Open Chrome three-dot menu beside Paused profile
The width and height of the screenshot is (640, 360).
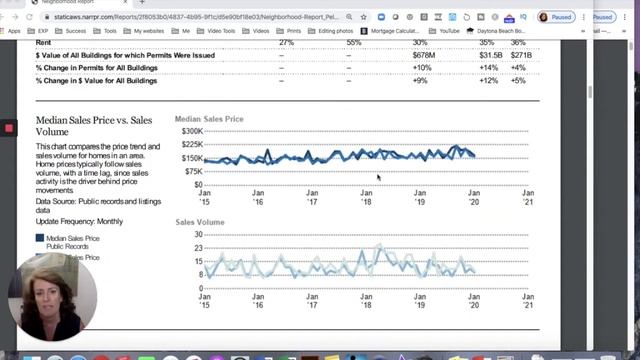(x=584, y=17)
